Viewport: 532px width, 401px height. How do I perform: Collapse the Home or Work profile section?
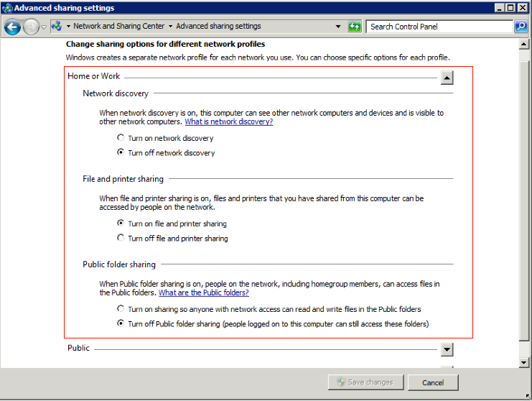447,78
